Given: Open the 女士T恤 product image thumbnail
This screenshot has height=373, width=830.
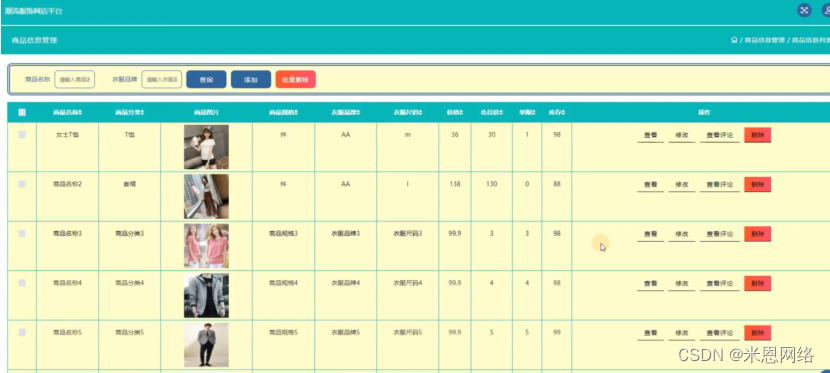Looking at the screenshot, I should pos(206,147).
